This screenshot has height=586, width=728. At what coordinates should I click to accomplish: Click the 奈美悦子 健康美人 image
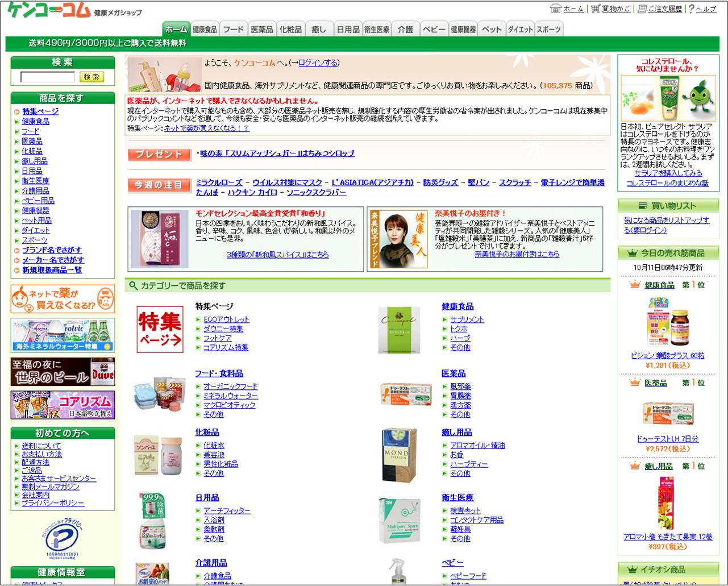coord(399,239)
